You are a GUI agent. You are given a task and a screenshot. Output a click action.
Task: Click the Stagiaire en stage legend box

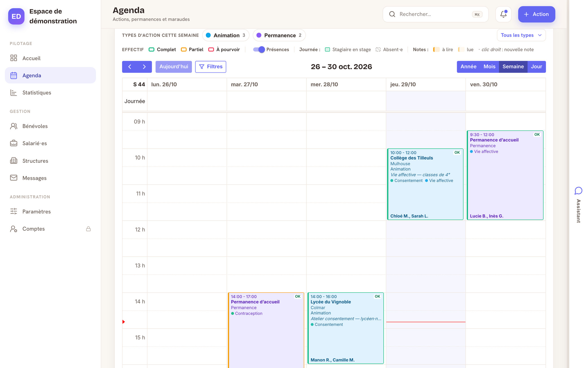[327, 50]
